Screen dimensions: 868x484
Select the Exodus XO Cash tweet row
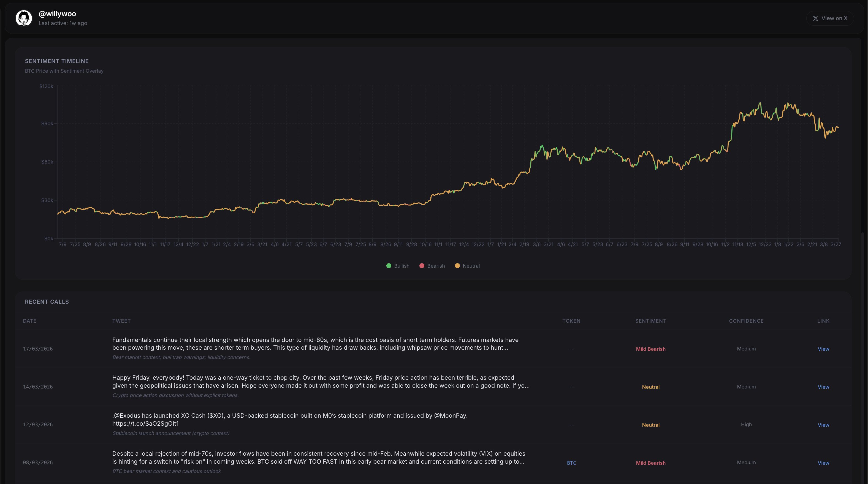coord(289,416)
